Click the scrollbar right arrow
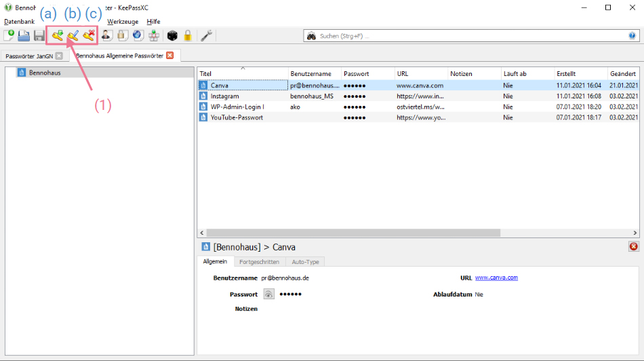 point(635,233)
